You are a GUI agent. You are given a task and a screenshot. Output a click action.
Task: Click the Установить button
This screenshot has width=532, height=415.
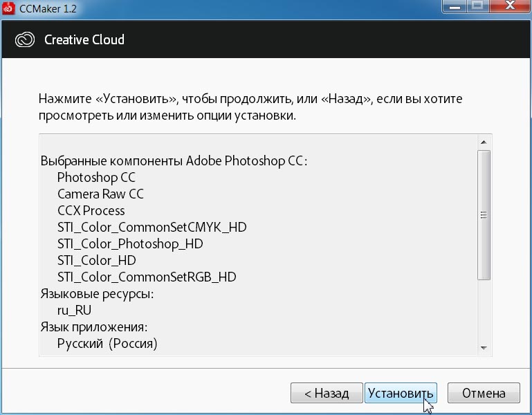[x=401, y=393]
